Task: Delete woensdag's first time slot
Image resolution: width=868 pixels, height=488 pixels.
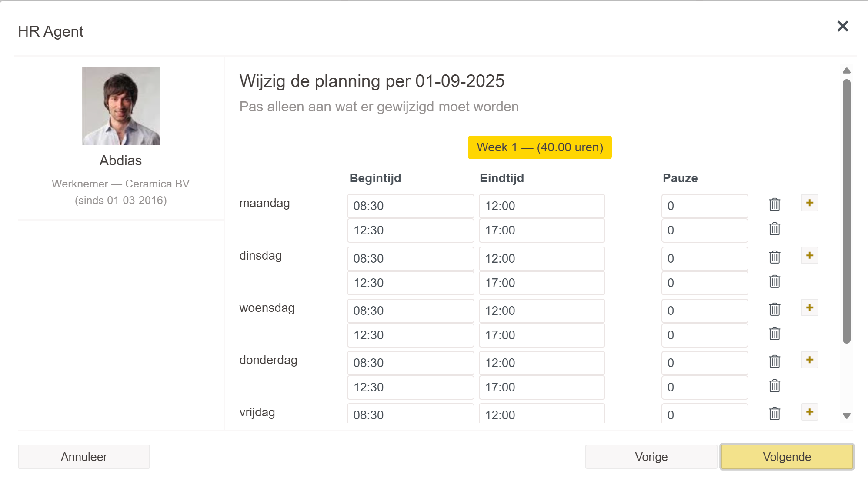Action: (775, 309)
